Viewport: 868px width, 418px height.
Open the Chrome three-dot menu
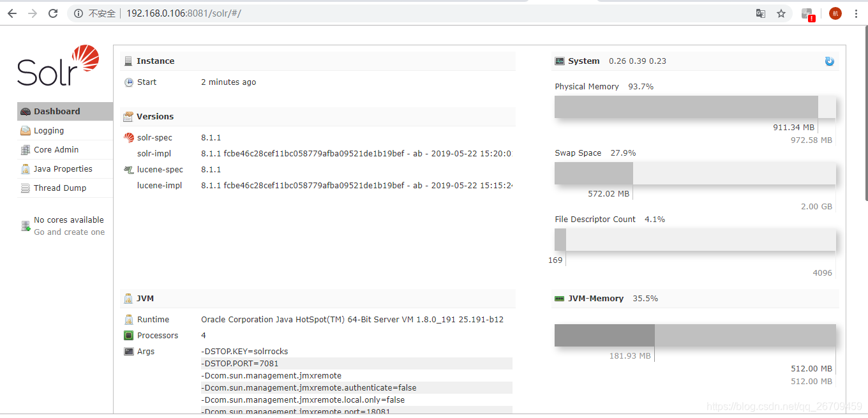856,13
